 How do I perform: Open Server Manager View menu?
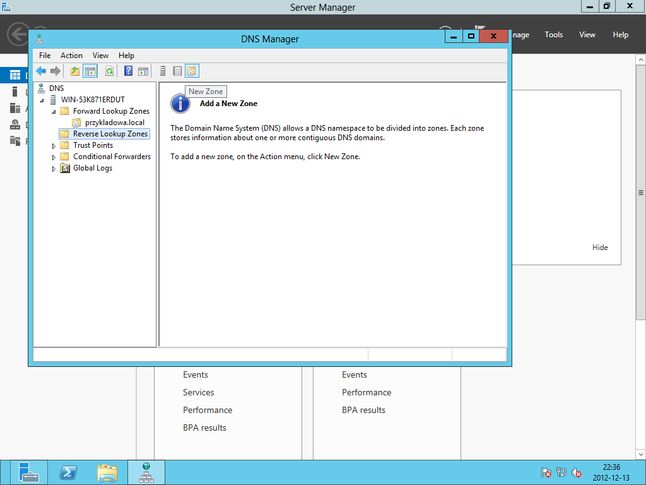click(x=587, y=35)
